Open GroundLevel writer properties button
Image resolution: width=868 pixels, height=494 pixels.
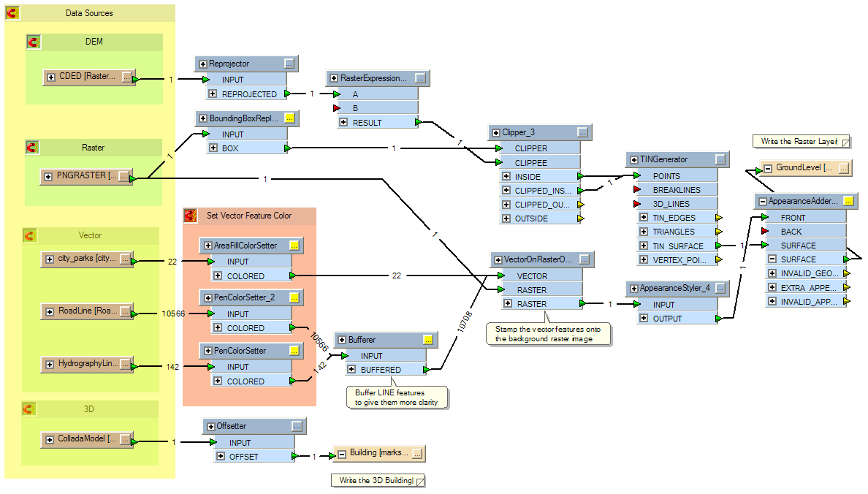844,168
